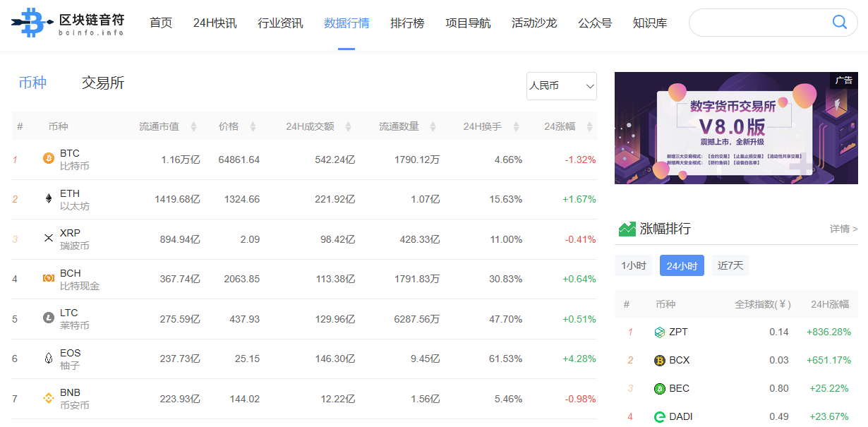
Task: Open the 详情 > link
Action: pos(843,229)
